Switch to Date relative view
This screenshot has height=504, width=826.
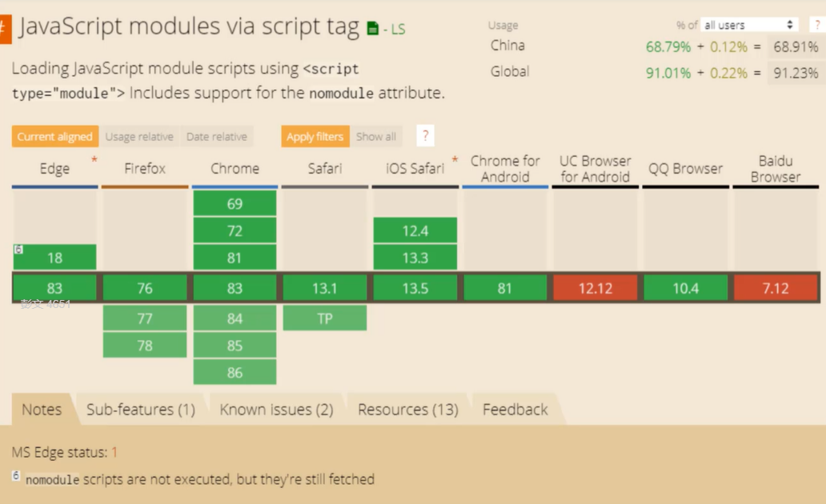(217, 137)
